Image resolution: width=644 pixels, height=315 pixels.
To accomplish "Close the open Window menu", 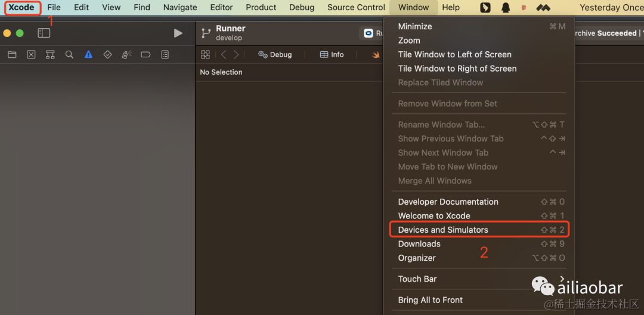I will click(x=414, y=7).
